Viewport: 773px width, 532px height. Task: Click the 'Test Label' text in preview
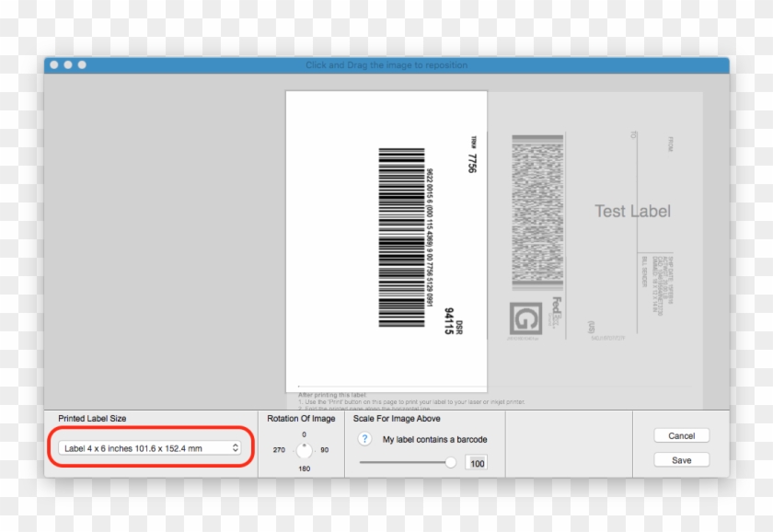coord(632,211)
